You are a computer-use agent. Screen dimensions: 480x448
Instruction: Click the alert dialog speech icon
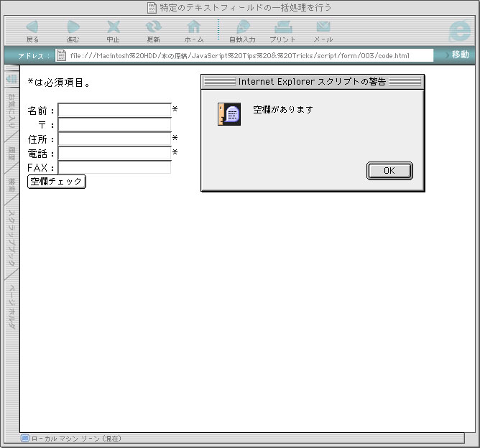tap(229, 115)
